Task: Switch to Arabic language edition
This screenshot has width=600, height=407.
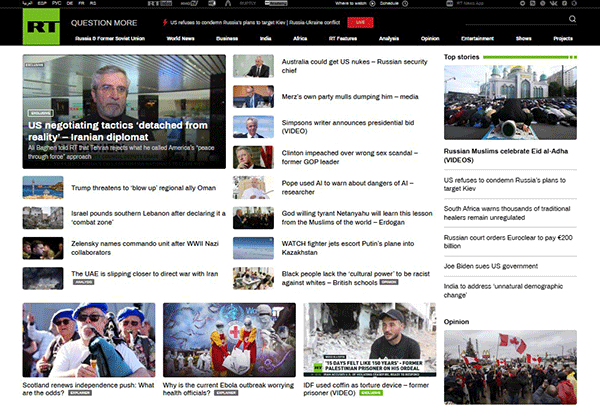Action: coord(27,3)
